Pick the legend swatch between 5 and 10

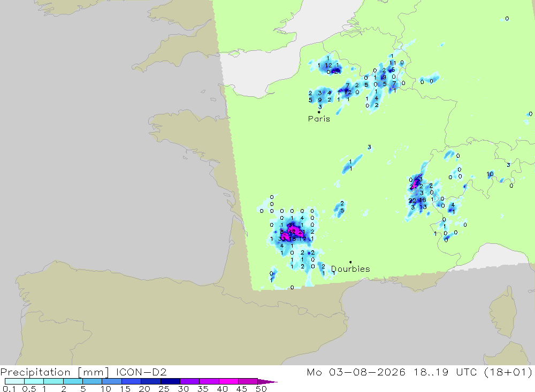click(92, 381)
